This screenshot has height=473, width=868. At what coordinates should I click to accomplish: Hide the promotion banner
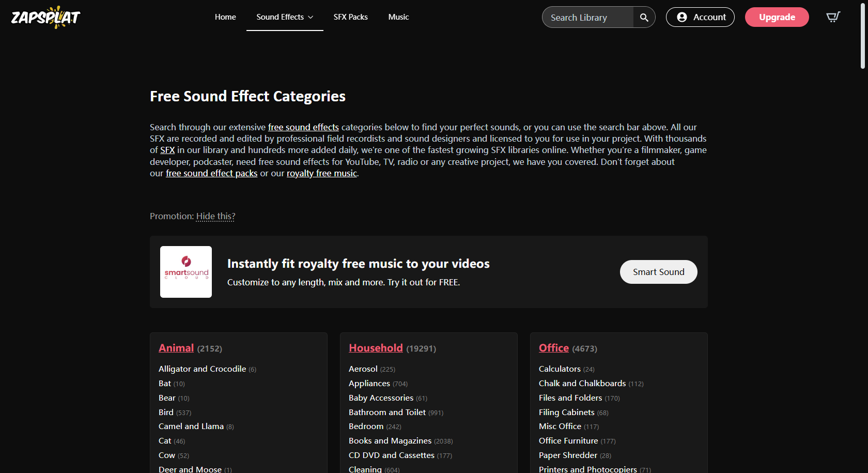215,216
